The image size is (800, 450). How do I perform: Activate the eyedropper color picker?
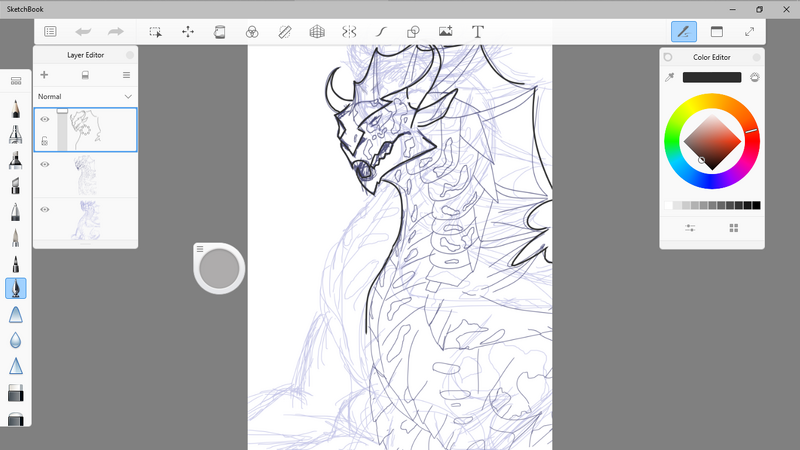[x=670, y=77]
